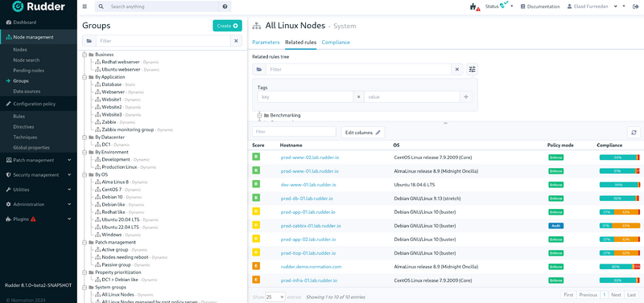Expand the Utilities menu
Screen dimensions: 644x303
[x=38, y=190]
